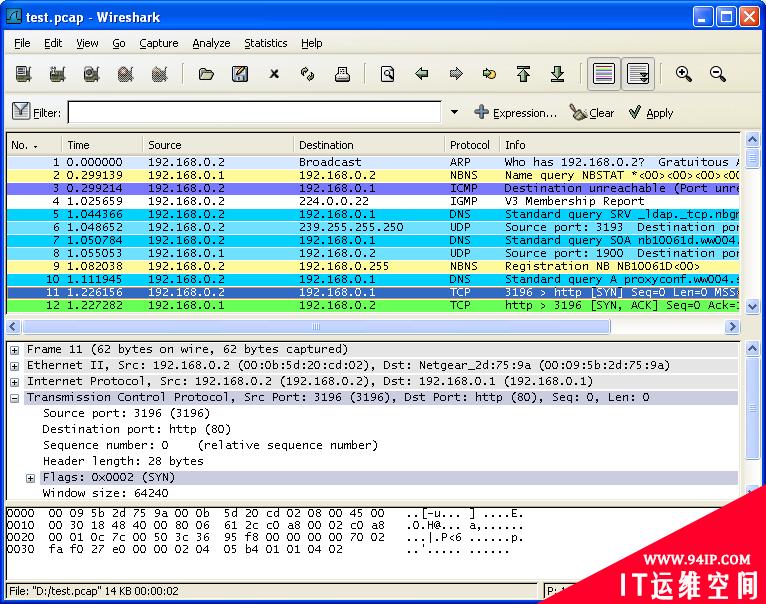Open the filter history dropdown arrow

click(x=454, y=112)
